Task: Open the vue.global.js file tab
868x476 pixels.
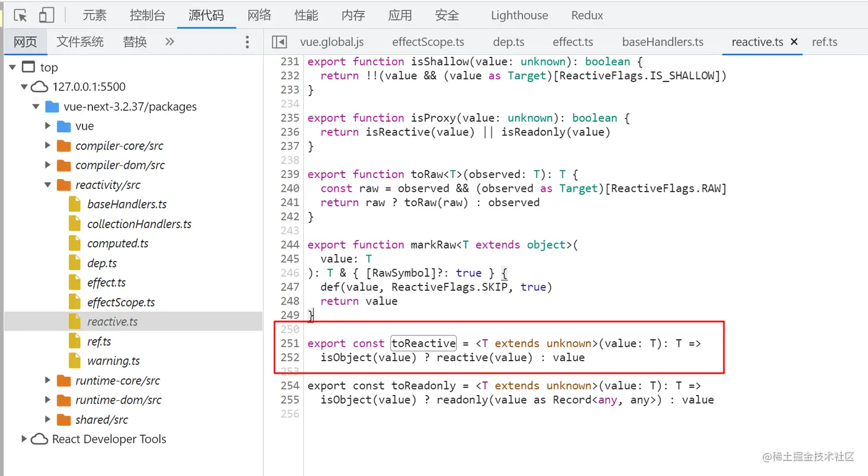Action: point(332,42)
